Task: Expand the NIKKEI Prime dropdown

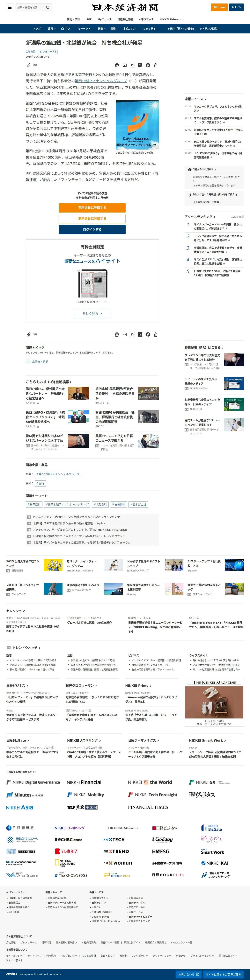Action: (170, 19)
